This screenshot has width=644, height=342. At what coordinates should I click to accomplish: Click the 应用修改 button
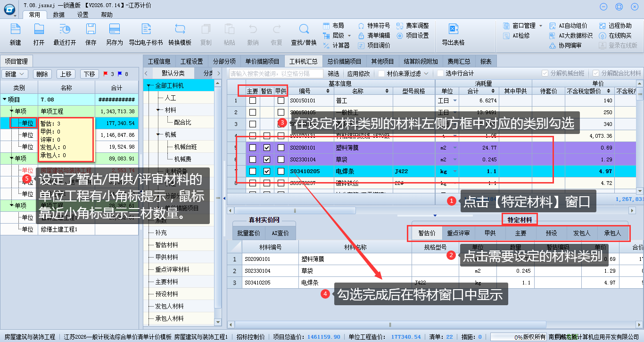click(359, 74)
